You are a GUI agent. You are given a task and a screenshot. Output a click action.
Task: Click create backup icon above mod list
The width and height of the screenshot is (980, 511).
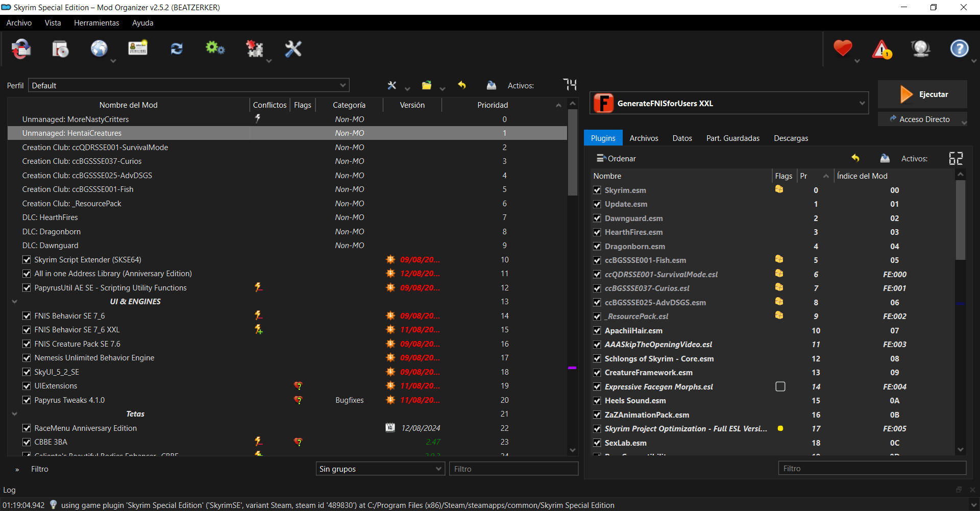(492, 85)
